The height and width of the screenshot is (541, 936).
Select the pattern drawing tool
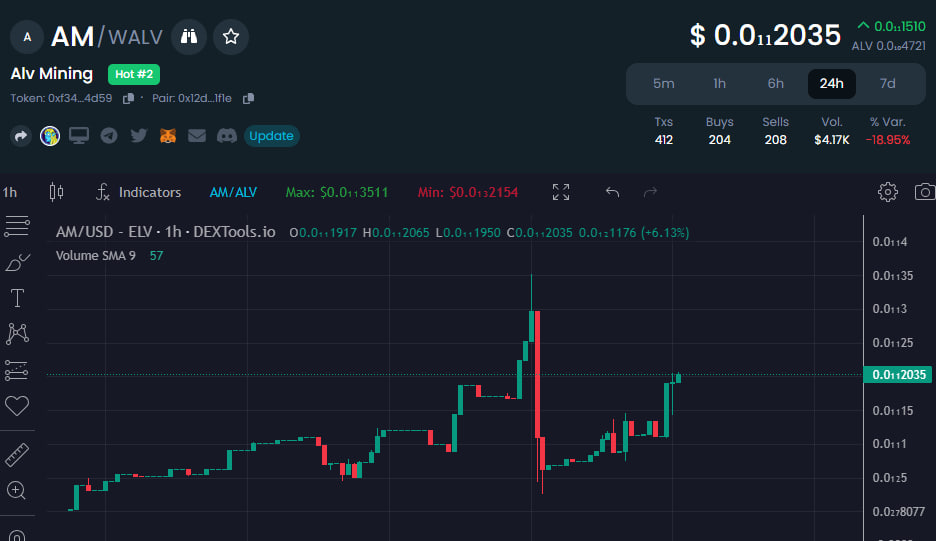pyautogui.click(x=17, y=334)
